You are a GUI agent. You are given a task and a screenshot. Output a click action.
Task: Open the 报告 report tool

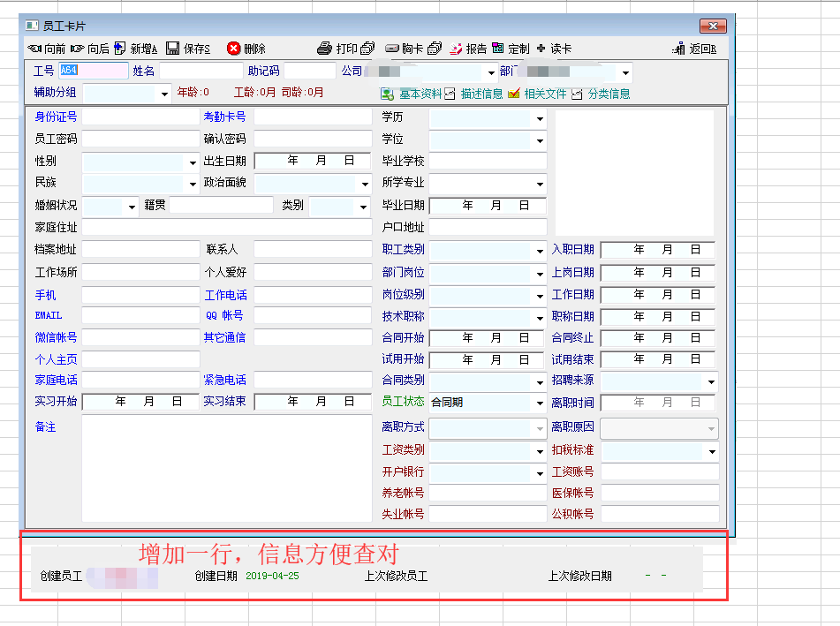click(x=468, y=49)
